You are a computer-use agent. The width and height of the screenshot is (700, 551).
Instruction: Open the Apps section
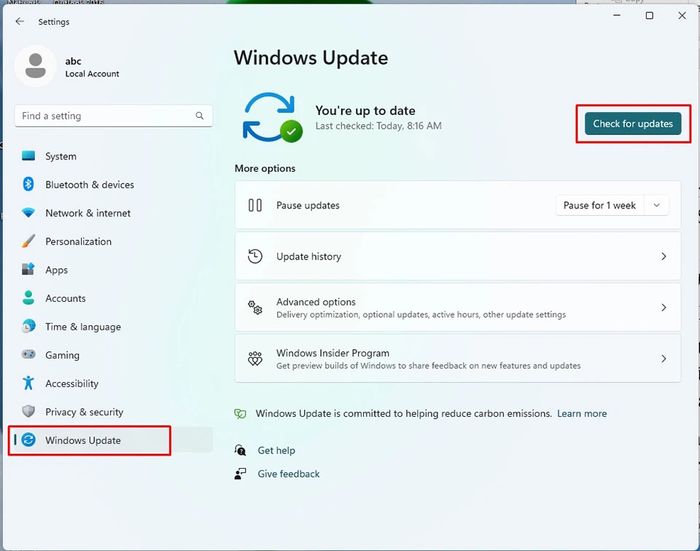click(x=113, y=270)
